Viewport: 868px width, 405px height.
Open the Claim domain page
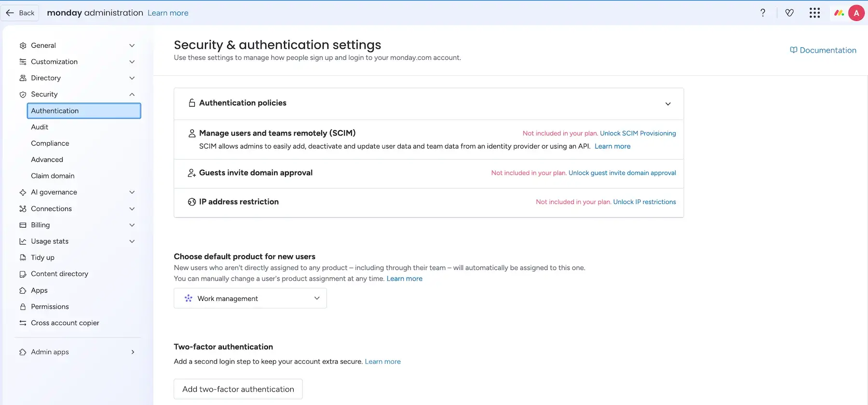(53, 176)
